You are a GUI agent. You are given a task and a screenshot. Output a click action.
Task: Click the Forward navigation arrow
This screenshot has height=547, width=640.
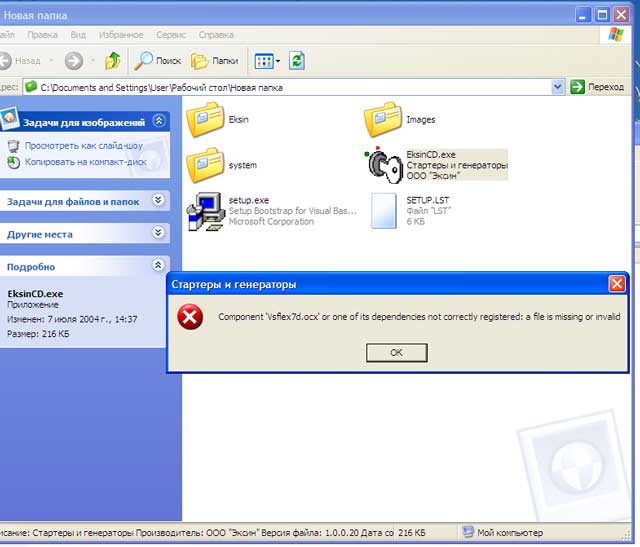[74, 61]
